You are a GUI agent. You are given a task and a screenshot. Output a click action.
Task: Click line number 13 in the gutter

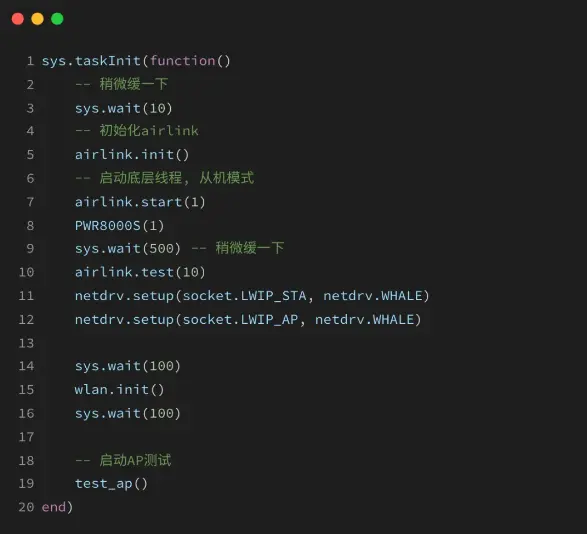click(x=26, y=343)
